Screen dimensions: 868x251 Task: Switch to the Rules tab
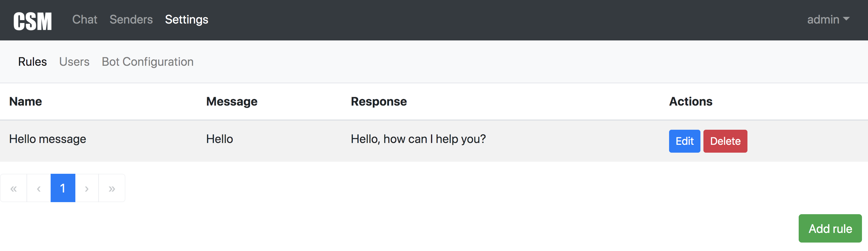pyautogui.click(x=32, y=62)
